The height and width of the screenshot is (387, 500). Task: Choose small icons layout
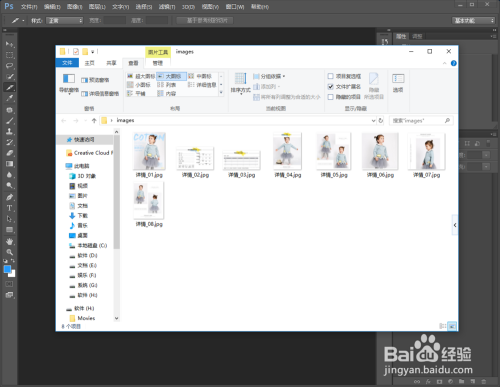(x=139, y=85)
